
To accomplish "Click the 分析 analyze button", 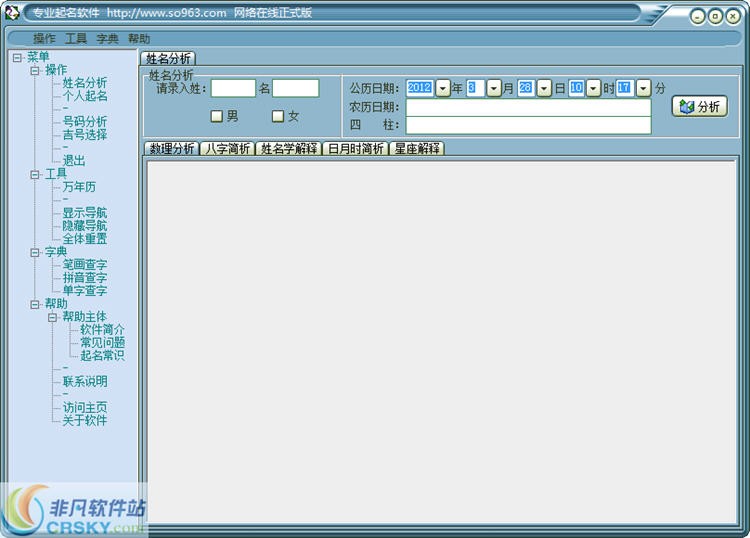I will click(x=700, y=107).
